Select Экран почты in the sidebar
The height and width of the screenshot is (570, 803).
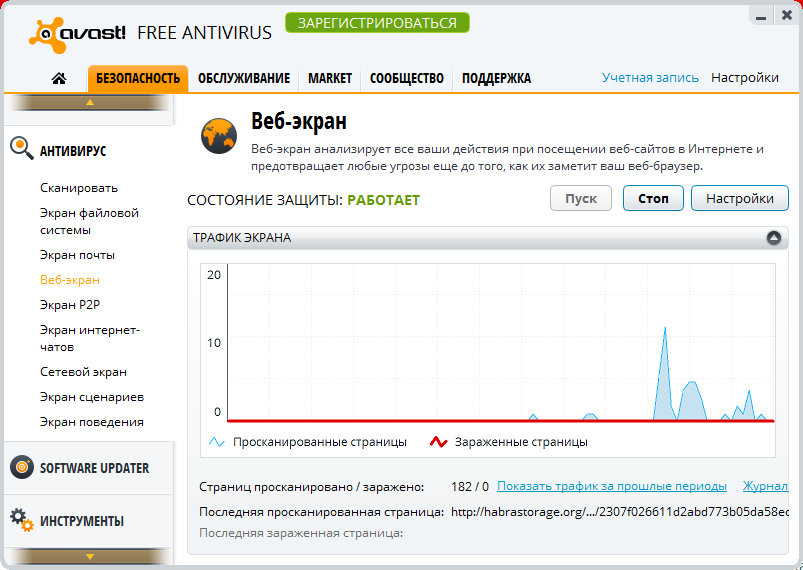point(77,255)
